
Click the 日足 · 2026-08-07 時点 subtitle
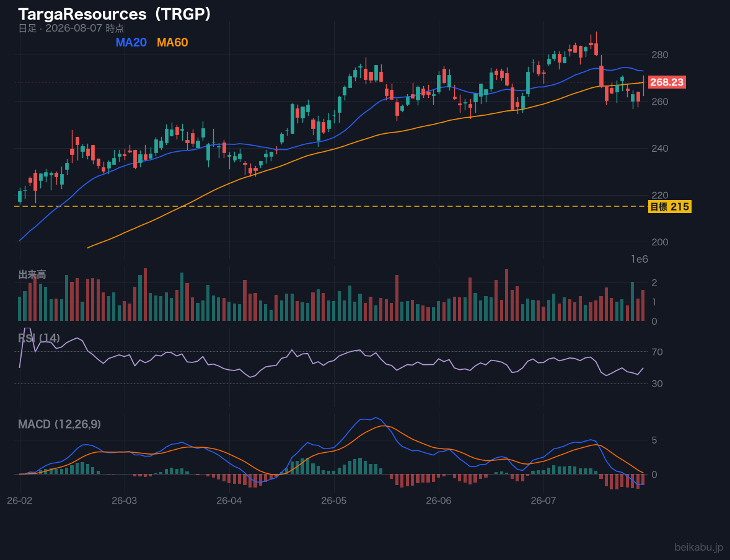click(71, 28)
